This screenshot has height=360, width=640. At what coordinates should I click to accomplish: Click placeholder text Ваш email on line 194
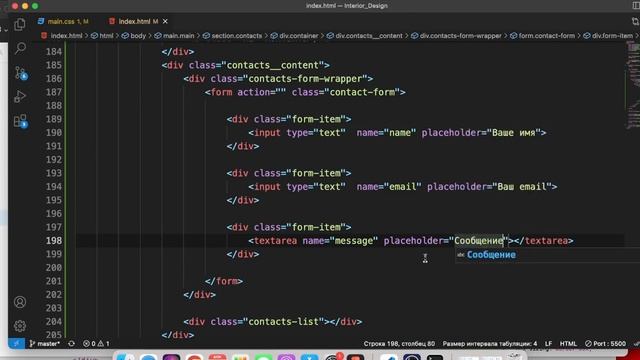[522, 187]
